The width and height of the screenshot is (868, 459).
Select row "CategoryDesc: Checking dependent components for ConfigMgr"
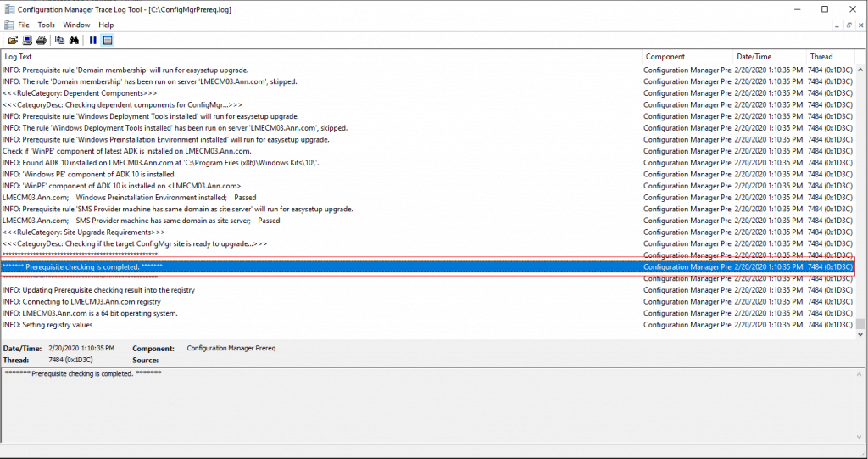click(x=428, y=104)
